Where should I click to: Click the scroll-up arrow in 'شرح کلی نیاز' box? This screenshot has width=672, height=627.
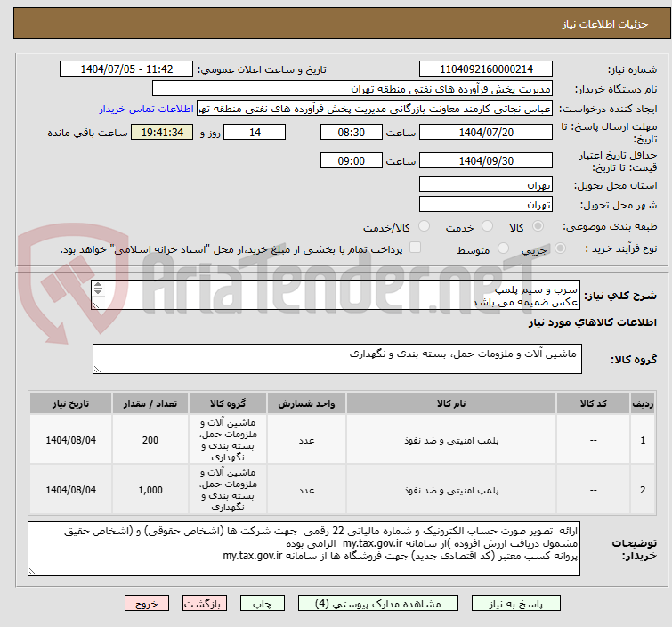98,286
